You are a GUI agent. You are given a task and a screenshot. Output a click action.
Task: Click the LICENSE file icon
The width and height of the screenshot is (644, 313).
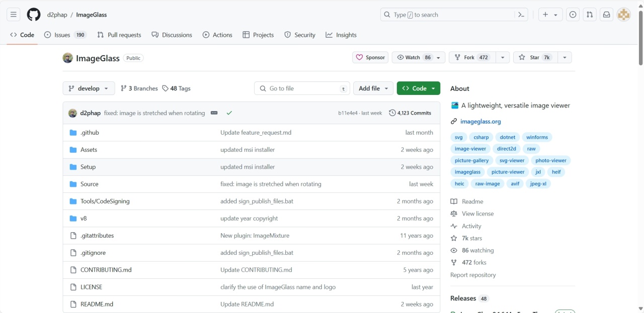coord(73,287)
